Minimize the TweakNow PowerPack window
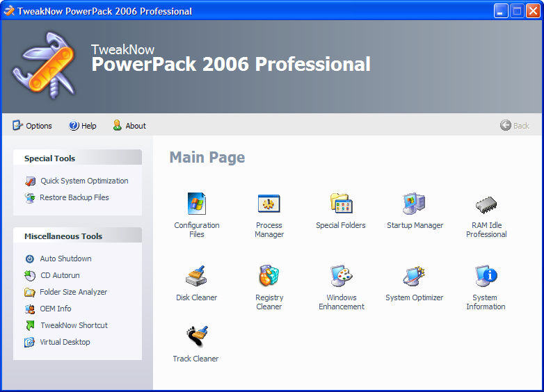544x392 pixels. coord(501,10)
